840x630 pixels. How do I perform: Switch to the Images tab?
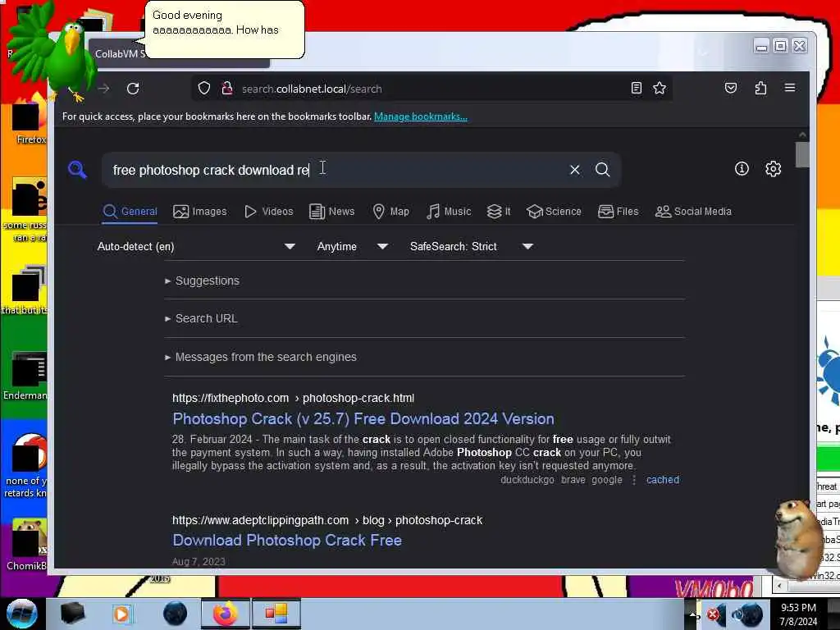(200, 212)
